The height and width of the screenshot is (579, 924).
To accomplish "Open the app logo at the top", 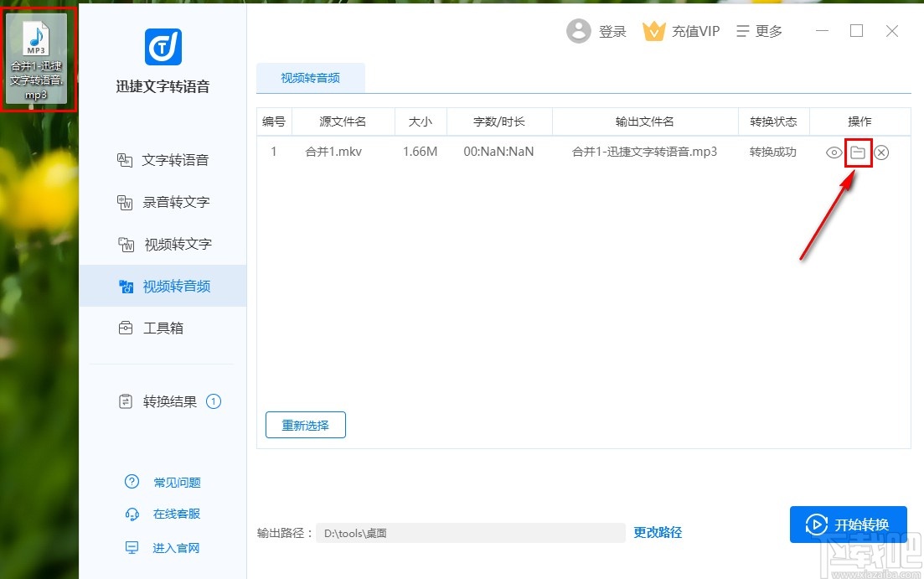I will click(x=162, y=47).
